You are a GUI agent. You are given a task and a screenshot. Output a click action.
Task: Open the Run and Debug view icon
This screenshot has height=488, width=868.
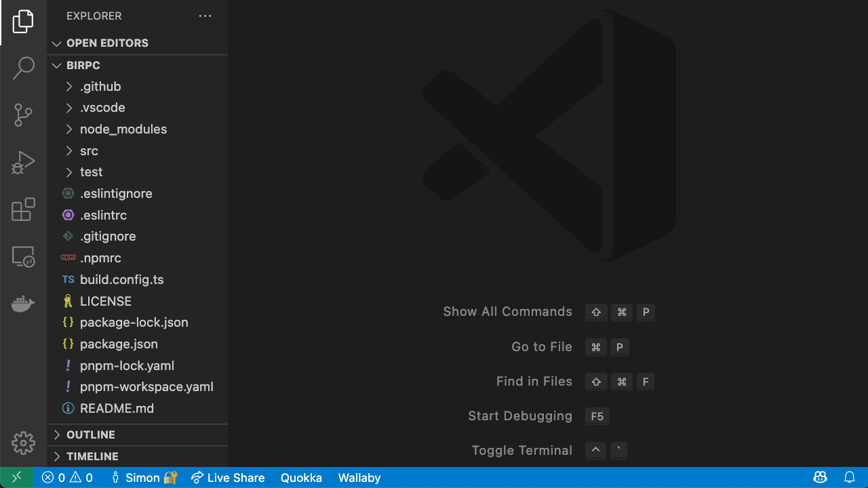coord(23,163)
